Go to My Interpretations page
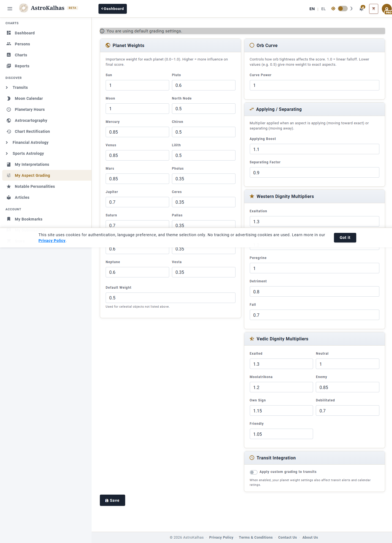This screenshot has width=392, height=543. [32, 164]
